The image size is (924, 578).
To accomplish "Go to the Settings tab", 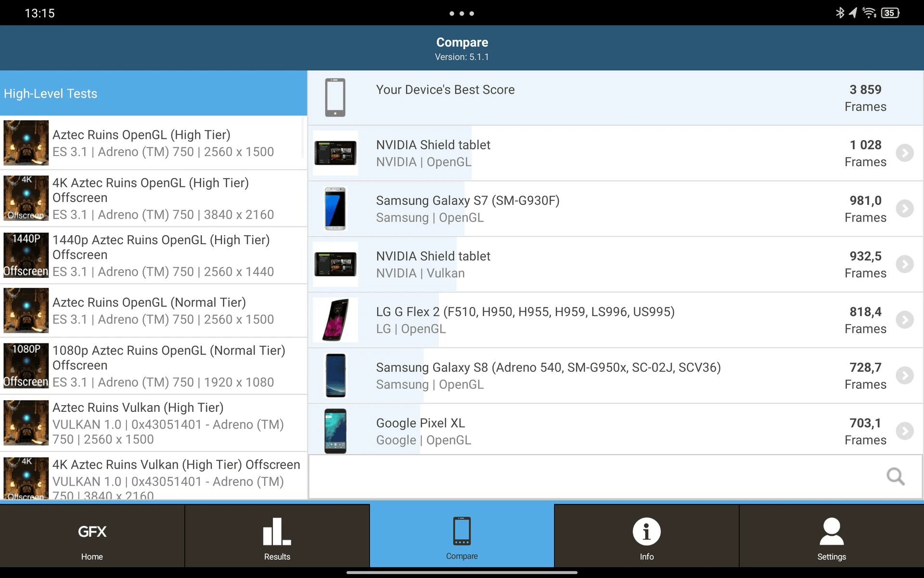I will point(832,536).
